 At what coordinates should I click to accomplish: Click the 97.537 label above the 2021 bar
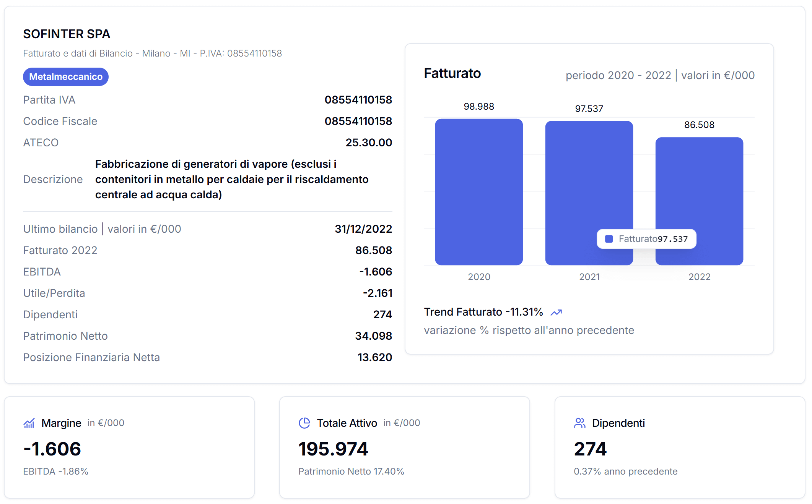pos(589,109)
